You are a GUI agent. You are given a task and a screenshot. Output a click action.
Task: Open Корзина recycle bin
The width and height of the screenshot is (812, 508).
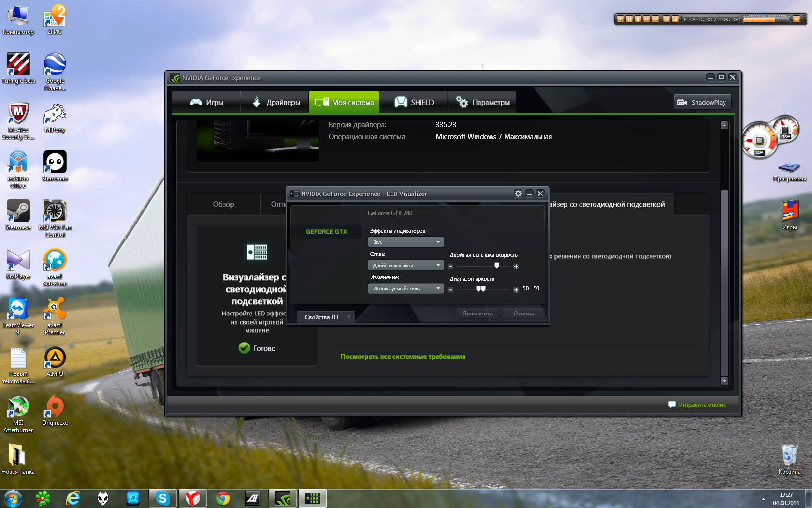[790, 459]
